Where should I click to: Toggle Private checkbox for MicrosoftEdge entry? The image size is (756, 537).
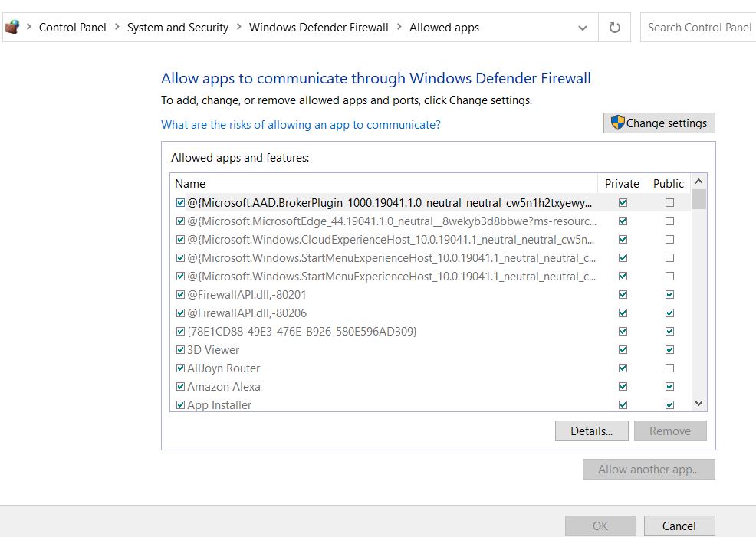[623, 221]
